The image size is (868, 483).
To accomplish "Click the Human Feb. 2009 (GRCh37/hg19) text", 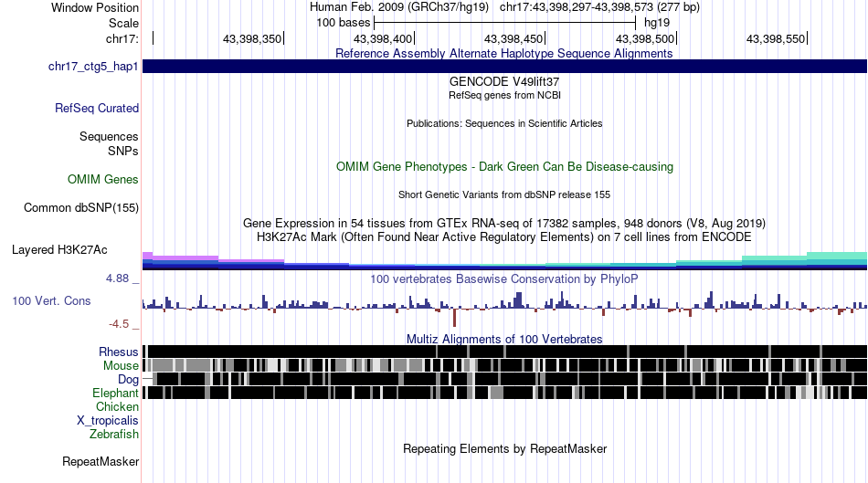I will pyautogui.click(x=399, y=7).
